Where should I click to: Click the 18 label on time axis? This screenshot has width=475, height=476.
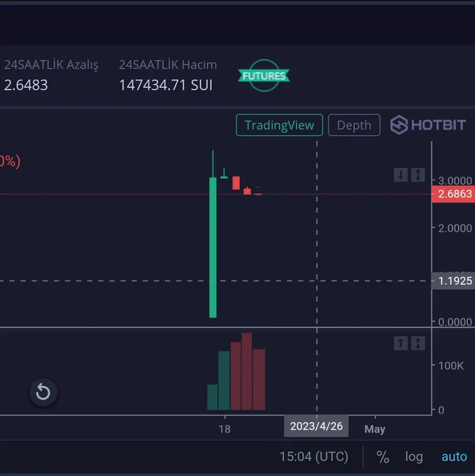225,429
